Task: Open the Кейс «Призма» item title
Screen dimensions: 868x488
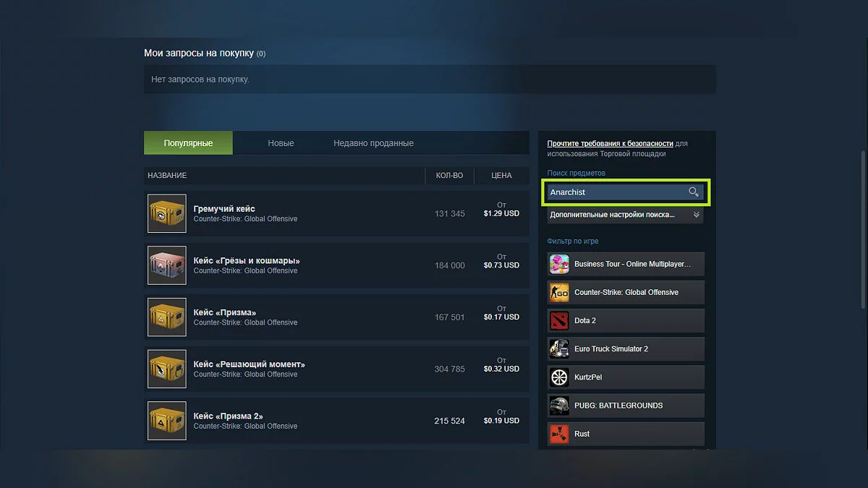Action: [225, 313]
